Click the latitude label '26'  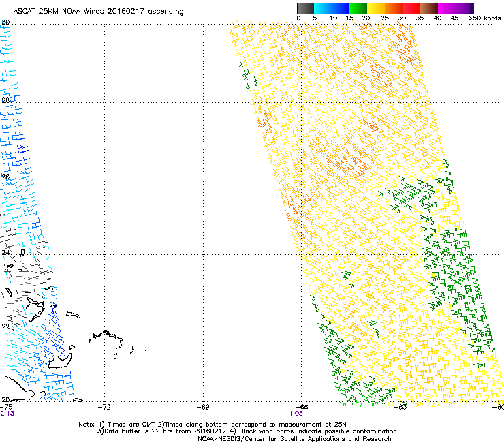(x=5, y=177)
